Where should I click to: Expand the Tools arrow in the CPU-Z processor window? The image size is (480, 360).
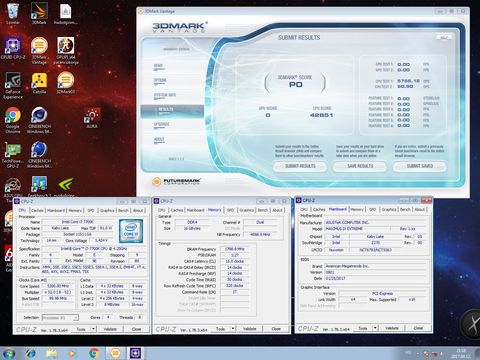94,329
